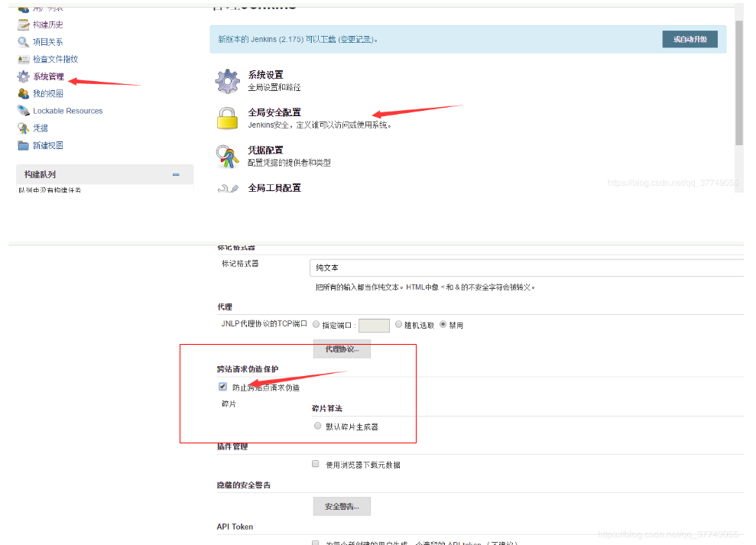
Task: Click 下载 link in Jenkins update banner
Action: tap(327, 39)
